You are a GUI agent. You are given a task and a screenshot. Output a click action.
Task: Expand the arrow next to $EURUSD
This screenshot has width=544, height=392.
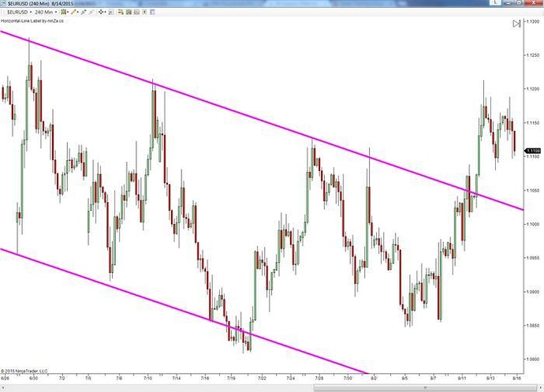31,12
